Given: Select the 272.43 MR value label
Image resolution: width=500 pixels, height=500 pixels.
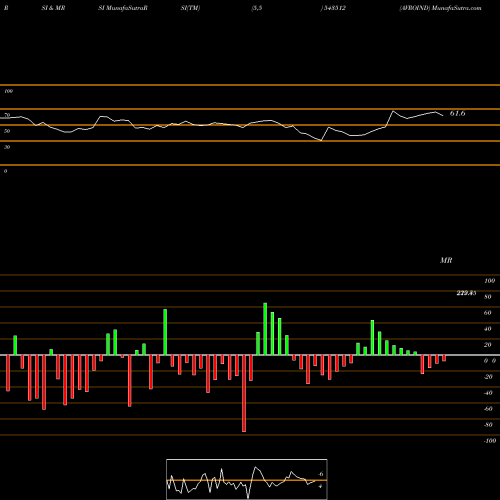Looking at the screenshot, I should [x=466, y=293].
